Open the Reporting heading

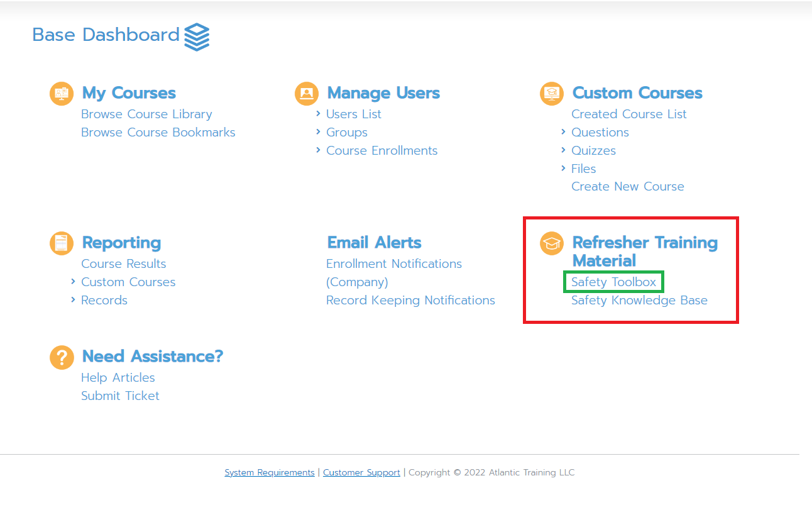pyautogui.click(x=121, y=243)
